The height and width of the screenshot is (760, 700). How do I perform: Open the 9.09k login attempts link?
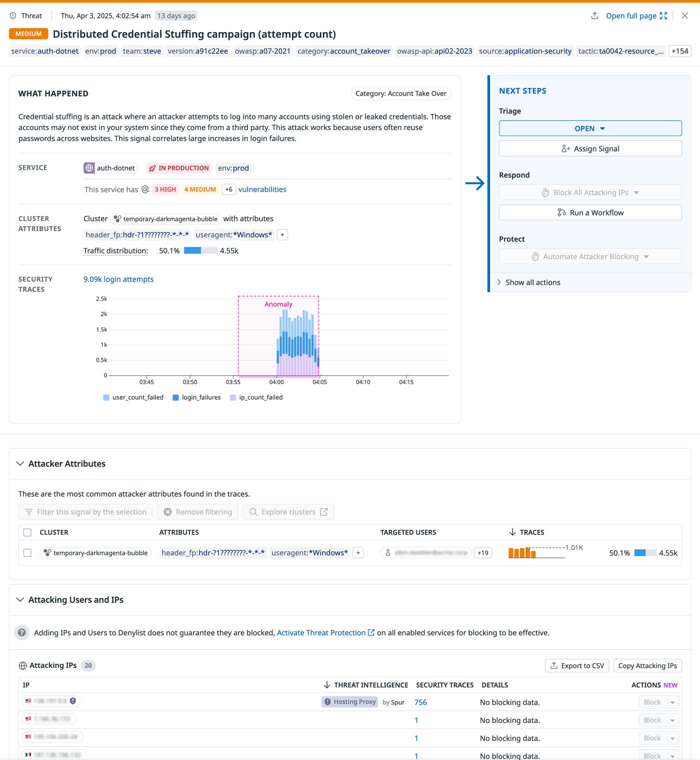(118, 279)
